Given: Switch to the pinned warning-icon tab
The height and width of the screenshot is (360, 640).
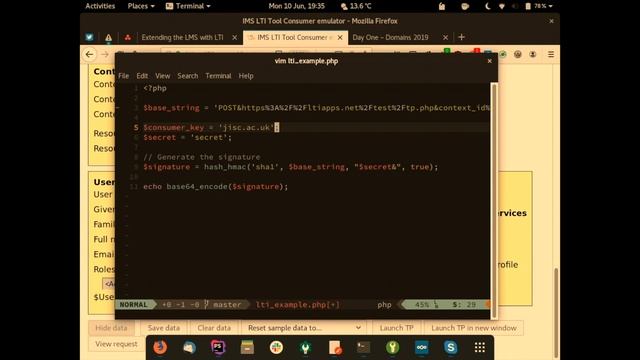Looking at the screenshot, I should click(108, 38).
